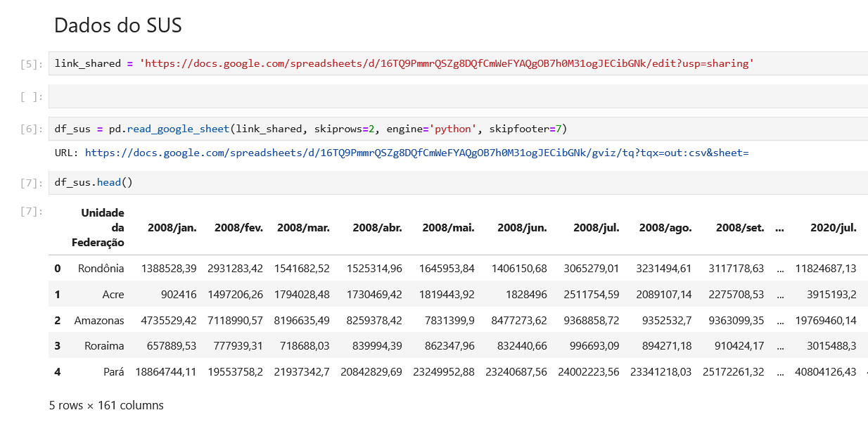
Task: Click value 18864744,11 in Pará row
Action: pos(166,371)
